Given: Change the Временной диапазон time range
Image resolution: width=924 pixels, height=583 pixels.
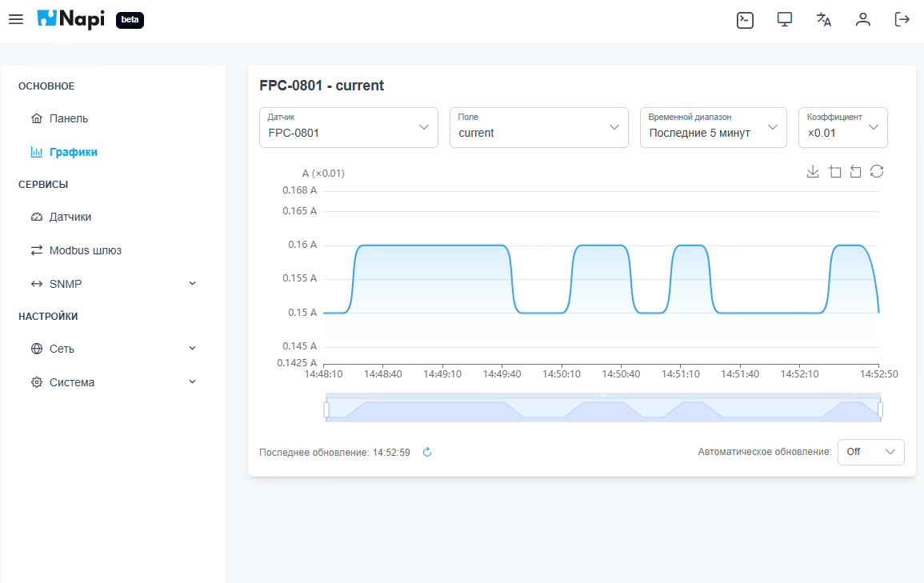Looking at the screenshot, I should coord(714,128).
